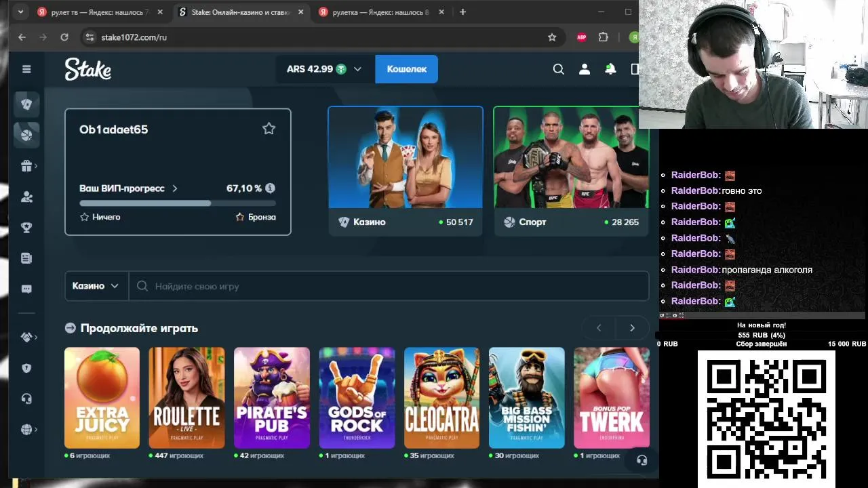Screen dimensions: 868x488
Task: Show VIP progress info icon next to 67,10 %
Action: point(270,188)
